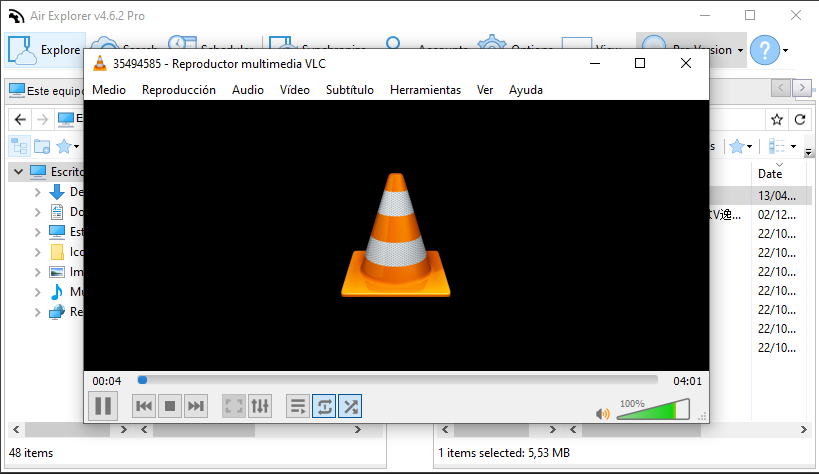
Task: Seek on the VLC playback progress bar
Action: [397, 380]
